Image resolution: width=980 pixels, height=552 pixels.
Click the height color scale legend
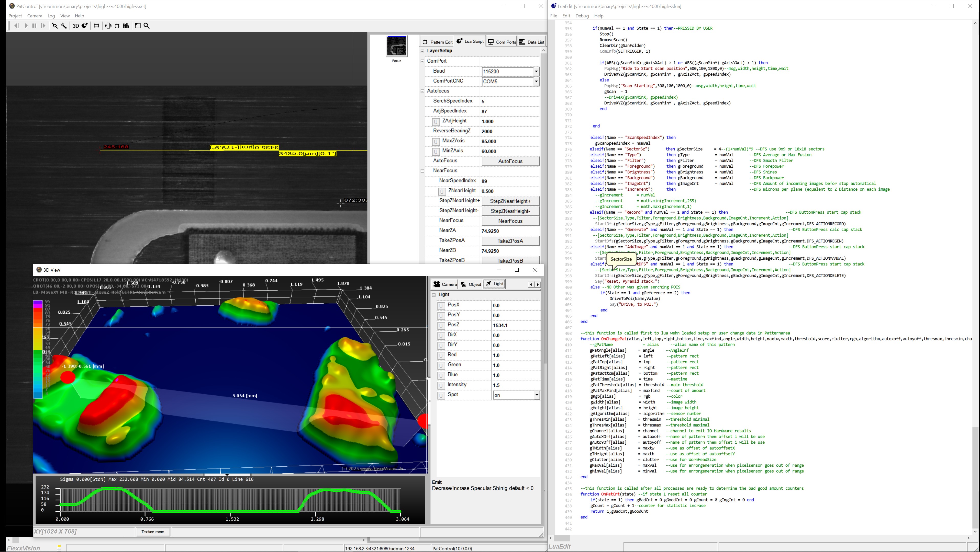(x=38, y=349)
